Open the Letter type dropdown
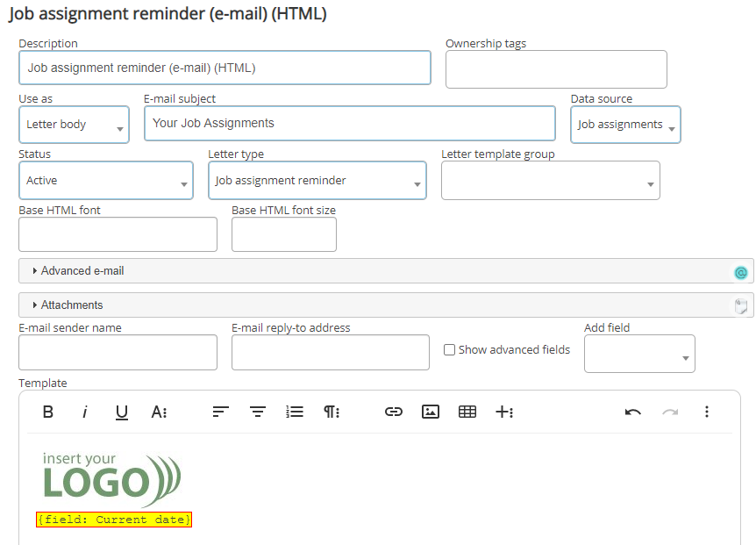 click(x=317, y=181)
